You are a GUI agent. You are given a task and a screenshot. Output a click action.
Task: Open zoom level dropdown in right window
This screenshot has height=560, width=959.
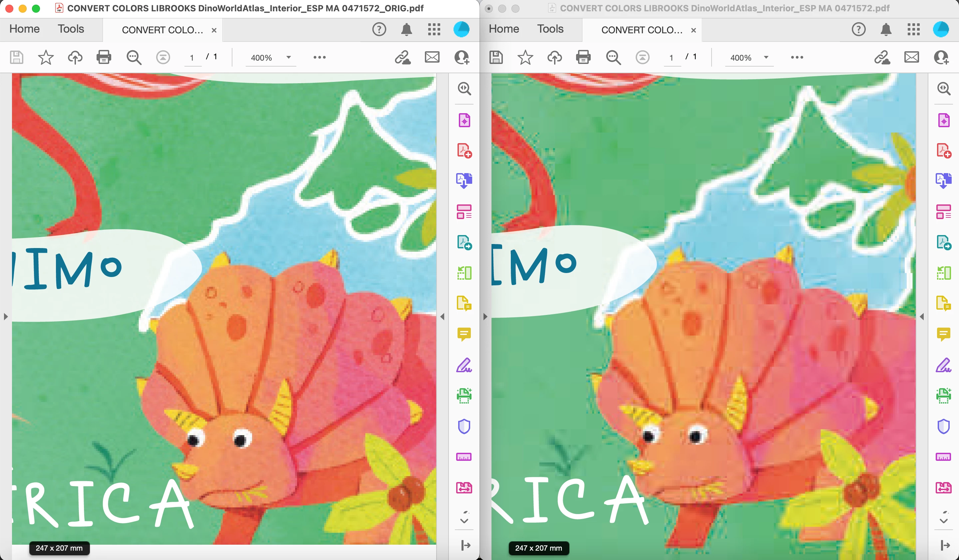[766, 58]
